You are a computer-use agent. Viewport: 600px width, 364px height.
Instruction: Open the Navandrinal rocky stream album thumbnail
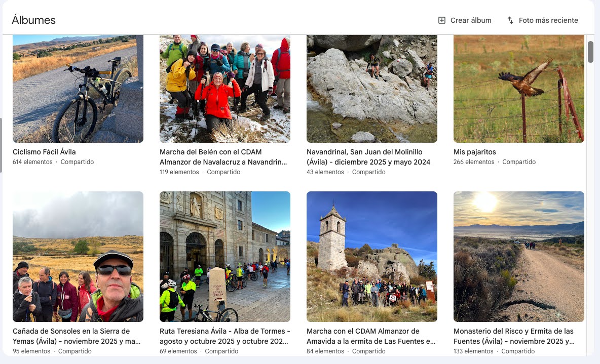[372, 89]
